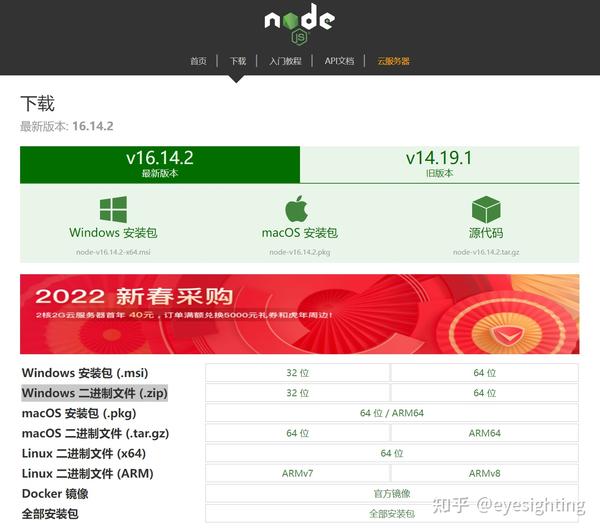Click the Apple macOS logo icon
Viewport: 600px width, 532px height.
point(297,209)
